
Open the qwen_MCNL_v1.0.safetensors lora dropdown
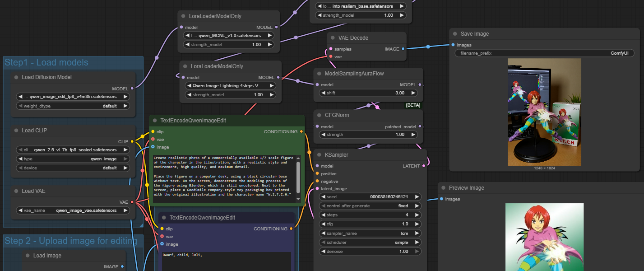coord(228,35)
